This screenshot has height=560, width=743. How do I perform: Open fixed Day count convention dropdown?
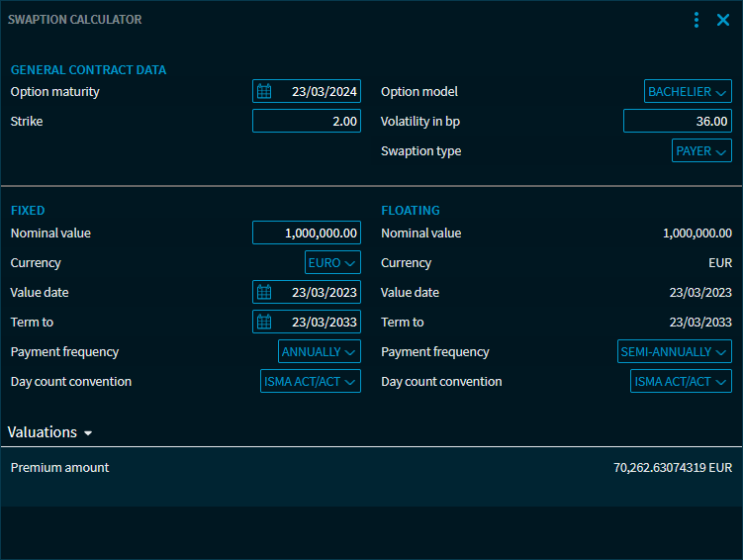pyautogui.click(x=310, y=382)
